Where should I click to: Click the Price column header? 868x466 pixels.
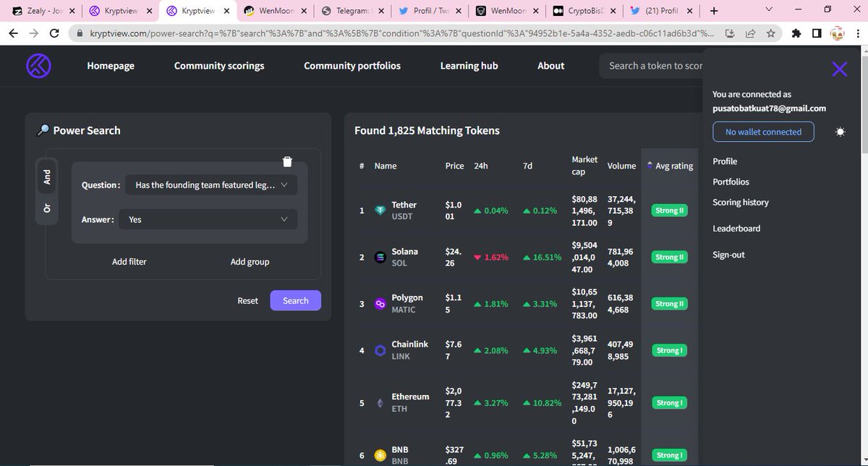(x=454, y=166)
